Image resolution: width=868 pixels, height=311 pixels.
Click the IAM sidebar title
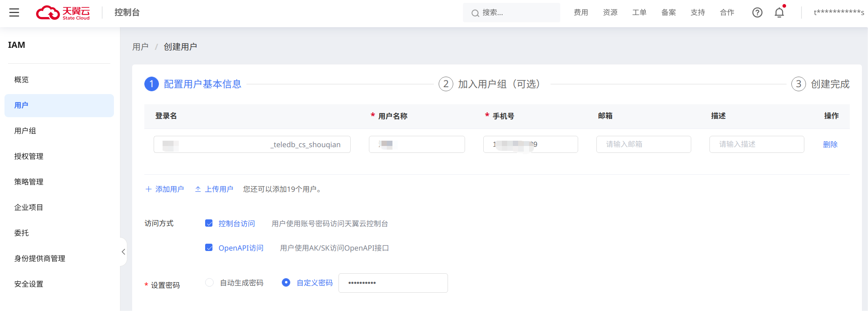pos(17,45)
